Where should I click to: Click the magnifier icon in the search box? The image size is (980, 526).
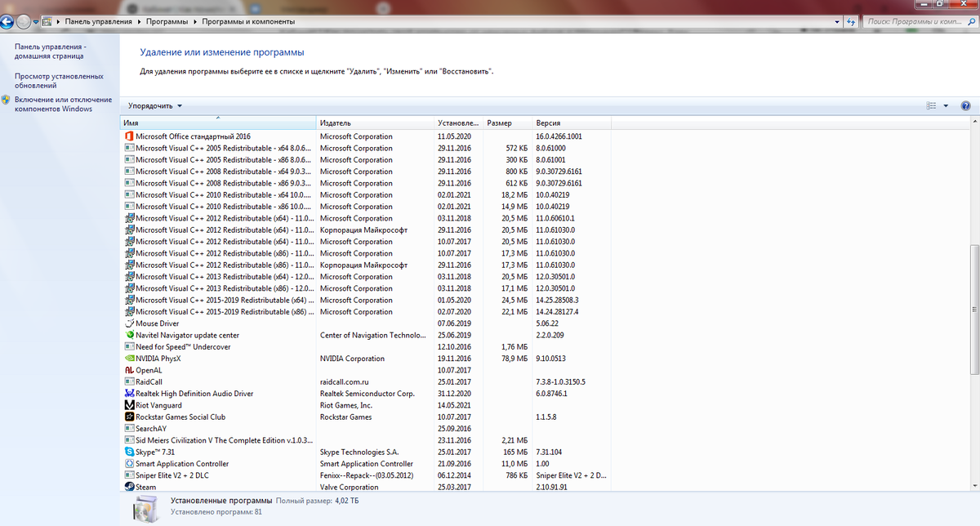[971, 21]
